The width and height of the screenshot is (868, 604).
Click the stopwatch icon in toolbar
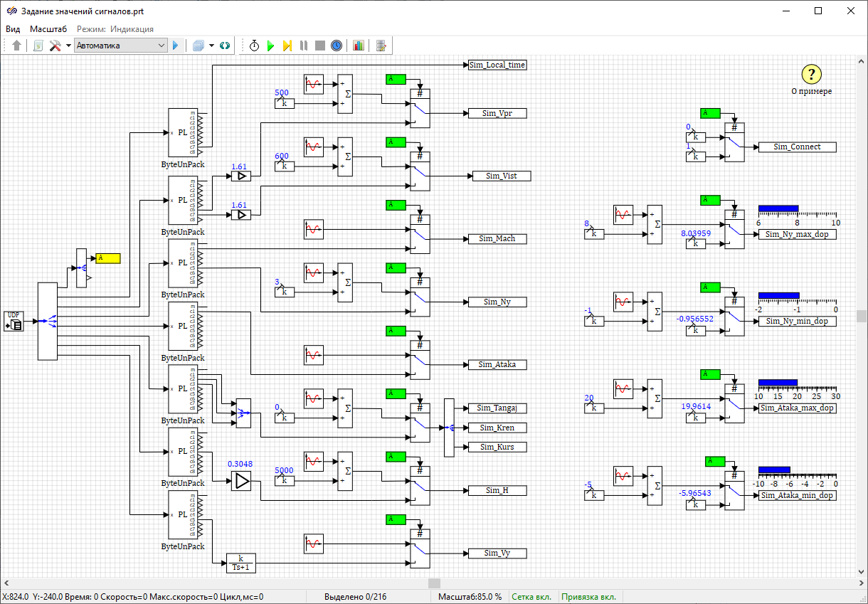[x=254, y=46]
